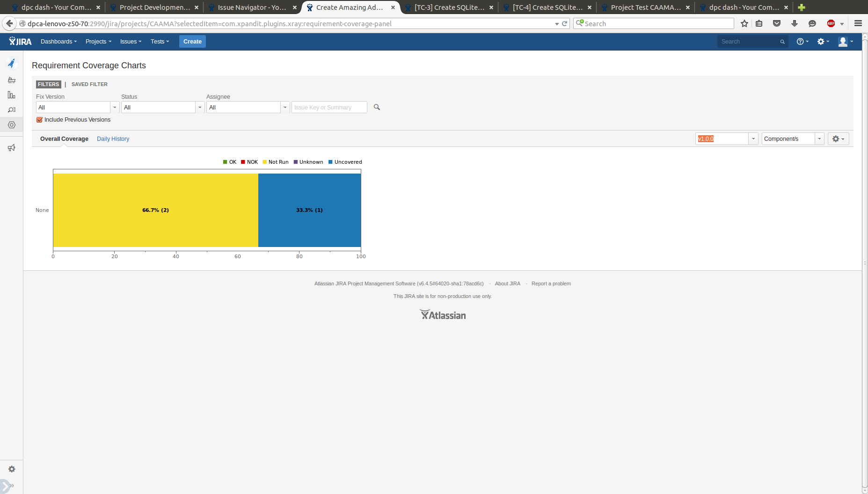The height and width of the screenshot is (494, 868).
Task: Open the About JIRA link
Action: coord(507,283)
